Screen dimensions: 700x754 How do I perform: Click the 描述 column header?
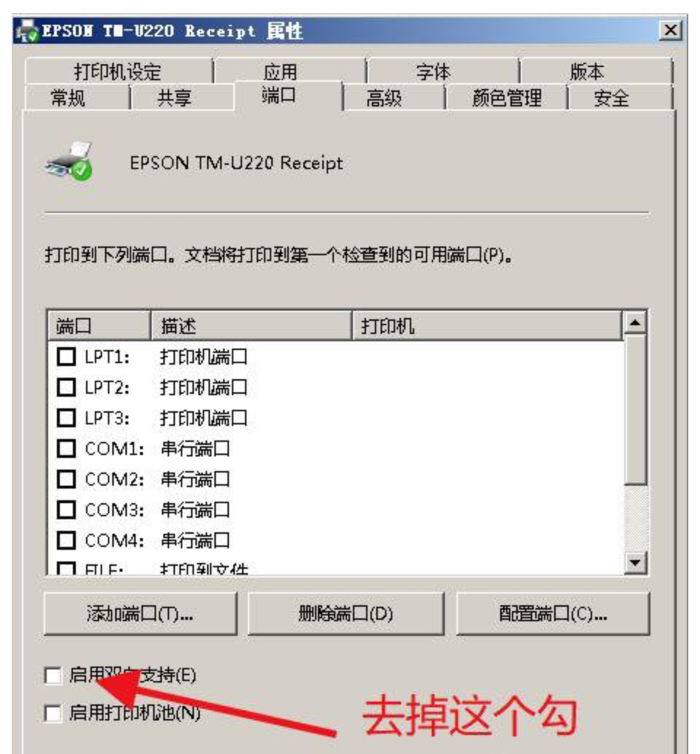[x=252, y=326]
